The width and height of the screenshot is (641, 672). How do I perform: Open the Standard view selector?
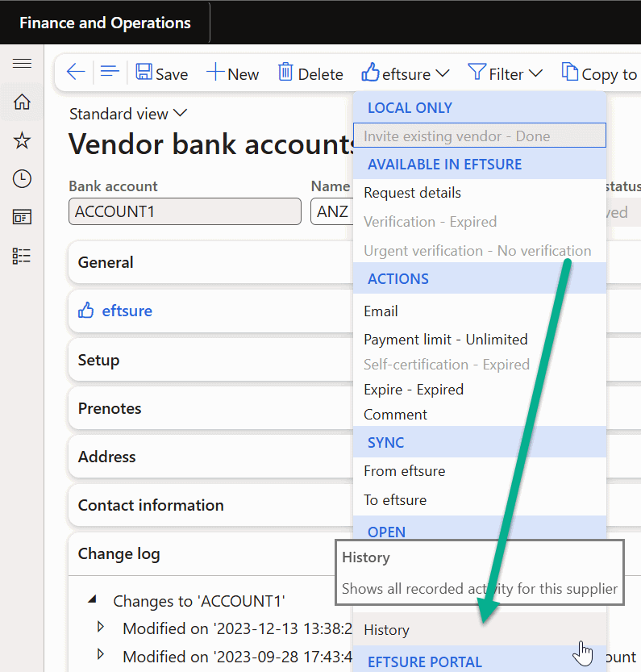[128, 114]
